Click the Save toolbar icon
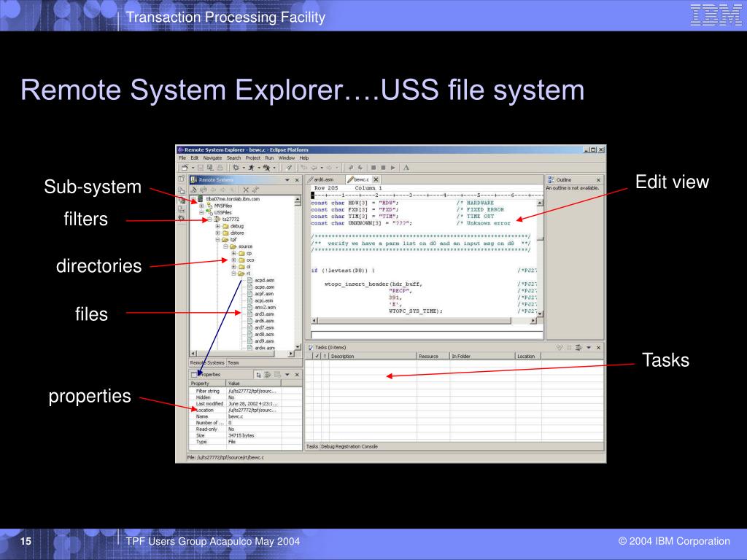 click(201, 168)
